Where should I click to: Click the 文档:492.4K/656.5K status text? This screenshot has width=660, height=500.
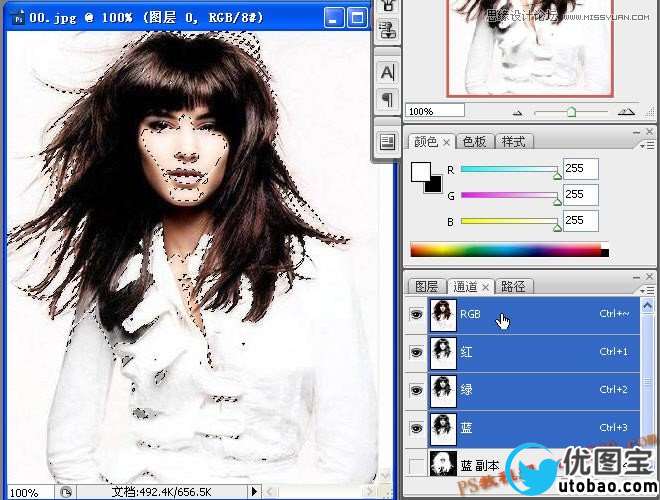tap(161, 492)
